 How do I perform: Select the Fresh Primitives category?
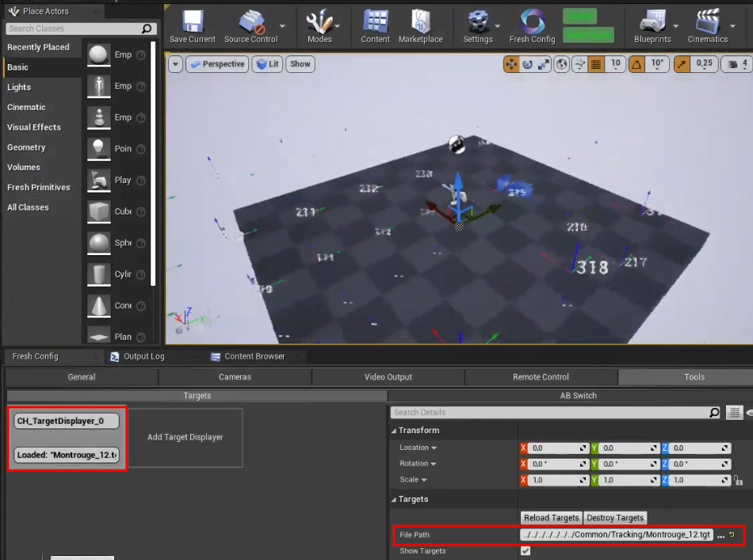click(x=38, y=188)
